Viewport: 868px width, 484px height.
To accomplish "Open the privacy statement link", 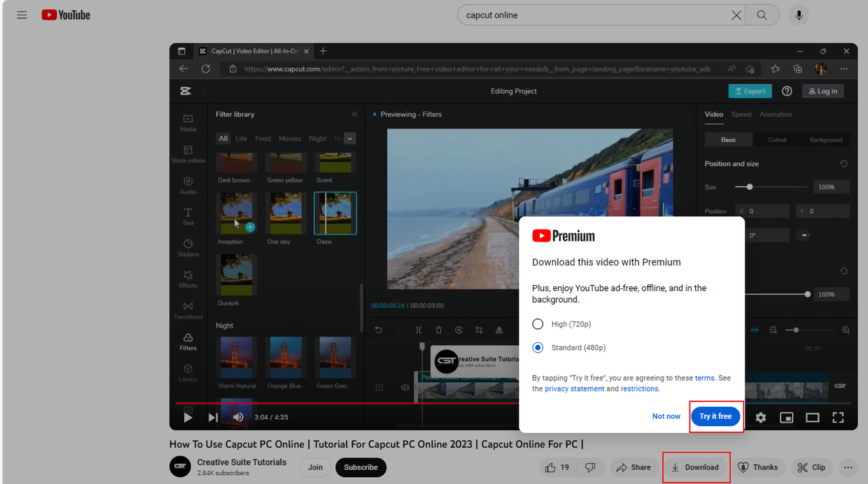I will (574, 389).
